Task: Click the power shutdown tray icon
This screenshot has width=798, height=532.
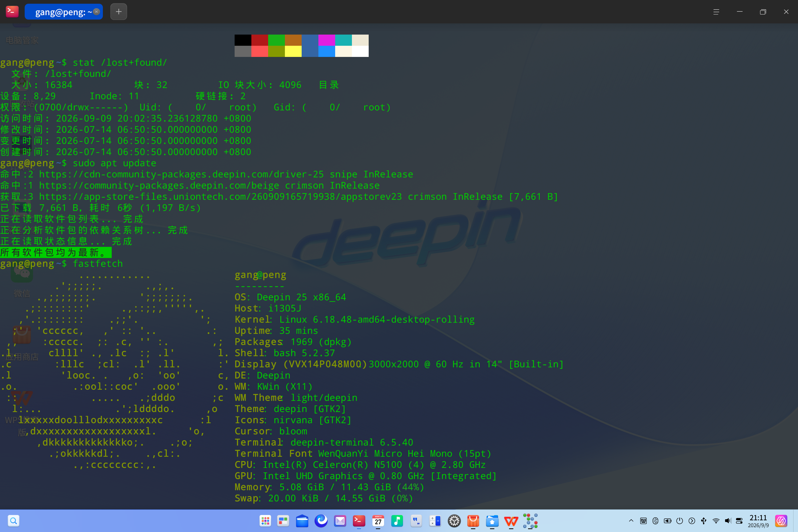Action: pyautogui.click(x=680, y=521)
